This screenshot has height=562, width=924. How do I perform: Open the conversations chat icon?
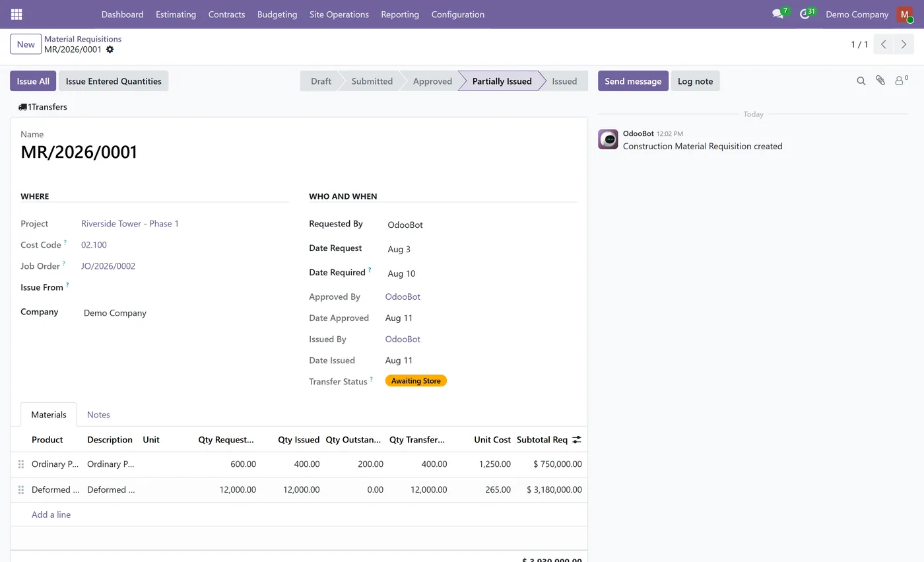778,14
